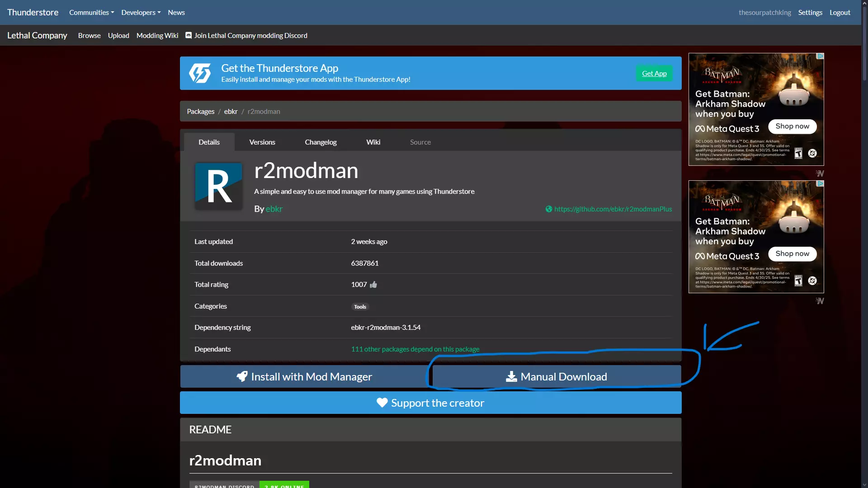Switch to the Versions tab
868x488 pixels.
click(x=262, y=142)
